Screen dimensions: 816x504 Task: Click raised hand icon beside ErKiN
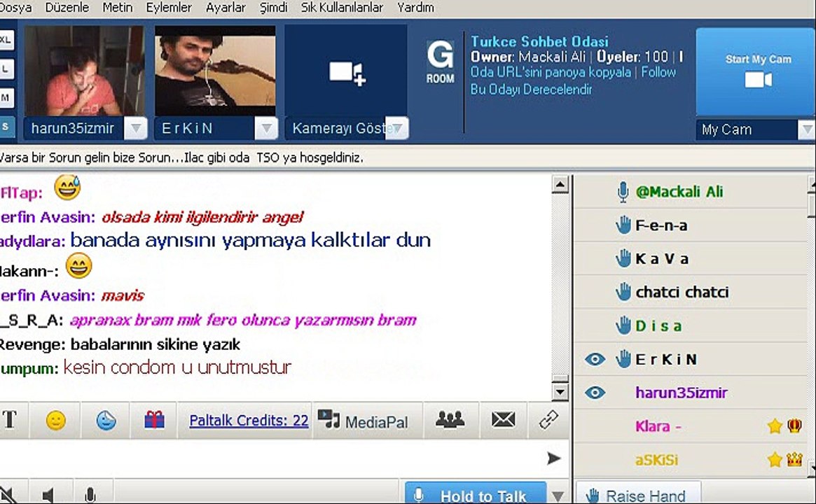(623, 359)
